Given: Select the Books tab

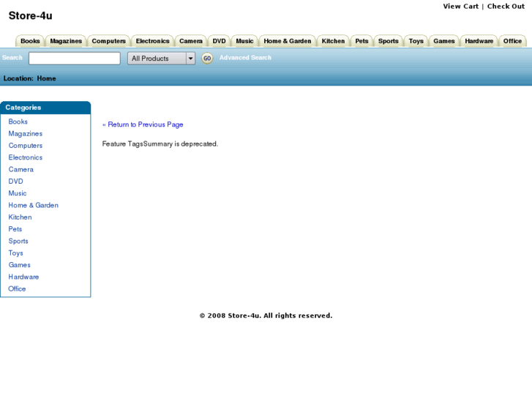Looking at the screenshot, I should tap(30, 41).
